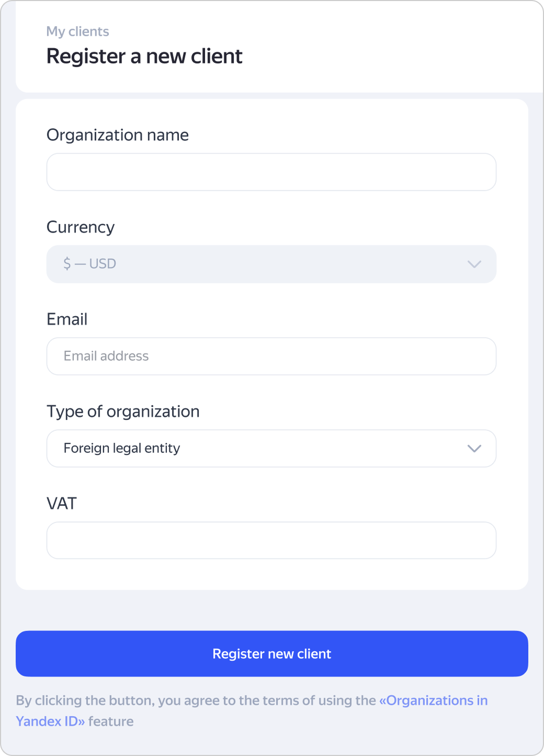Focus the VAT input field
This screenshot has width=544, height=756.
(271, 540)
